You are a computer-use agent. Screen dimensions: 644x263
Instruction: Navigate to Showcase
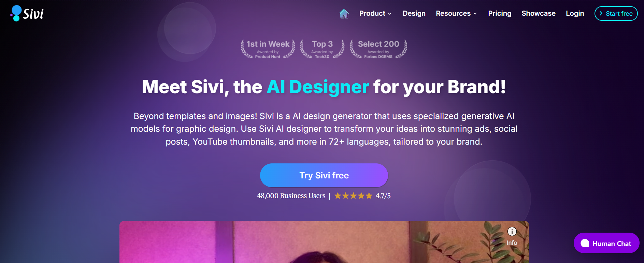click(x=539, y=14)
